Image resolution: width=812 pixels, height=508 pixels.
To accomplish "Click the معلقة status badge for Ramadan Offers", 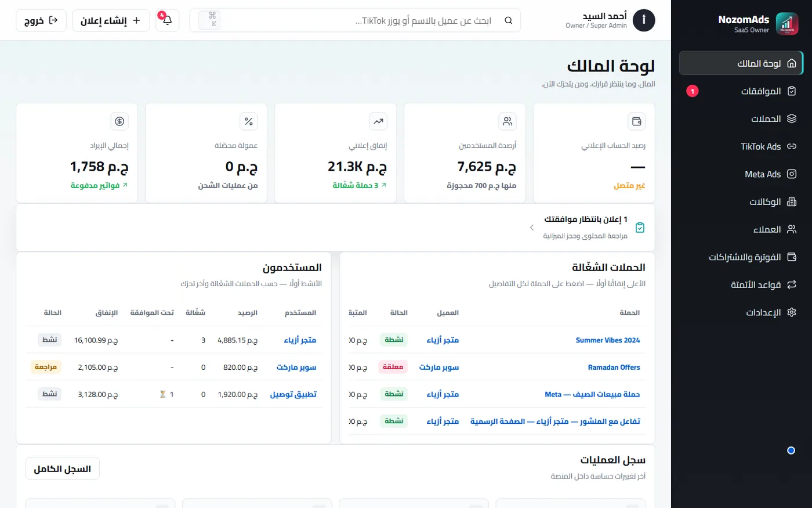I will (393, 367).
